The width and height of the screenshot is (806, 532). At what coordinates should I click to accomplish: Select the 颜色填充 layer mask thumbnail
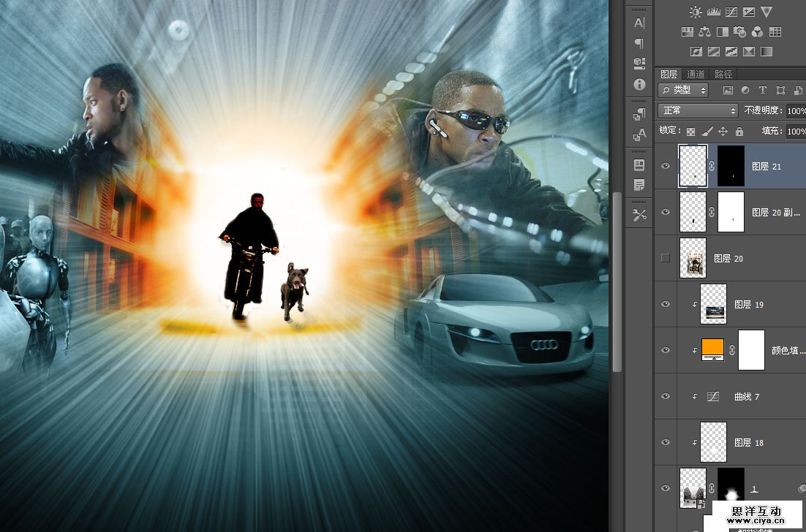[752, 350]
